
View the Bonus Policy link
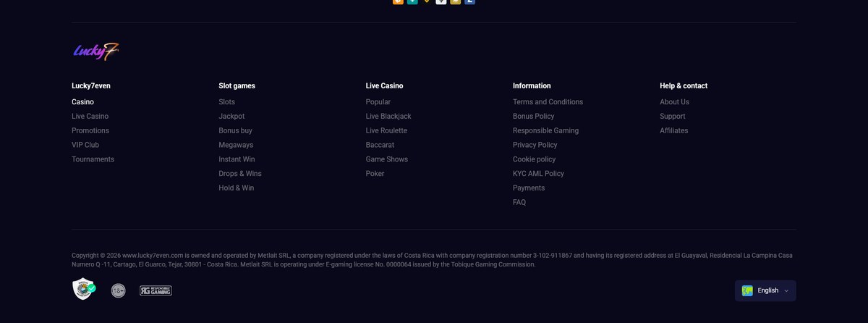tap(533, 117)
